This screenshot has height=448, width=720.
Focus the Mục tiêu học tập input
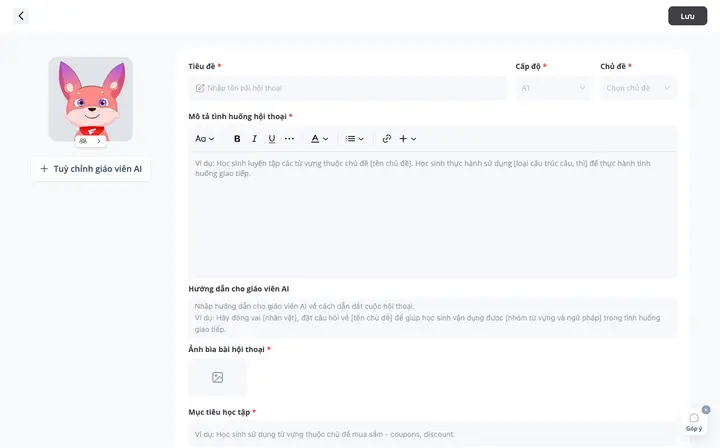433,434
